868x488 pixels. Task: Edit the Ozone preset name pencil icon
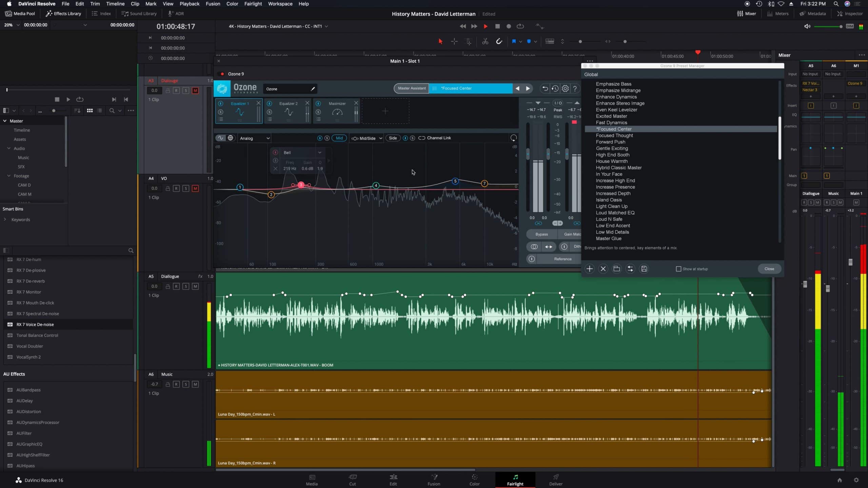point(313,89)
